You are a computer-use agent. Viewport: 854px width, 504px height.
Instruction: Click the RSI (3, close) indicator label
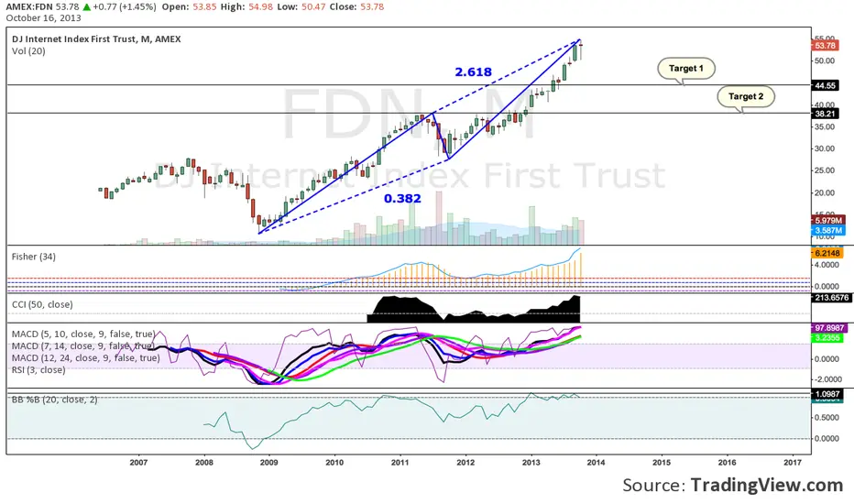pyautogui.click(x=38, y=370)
